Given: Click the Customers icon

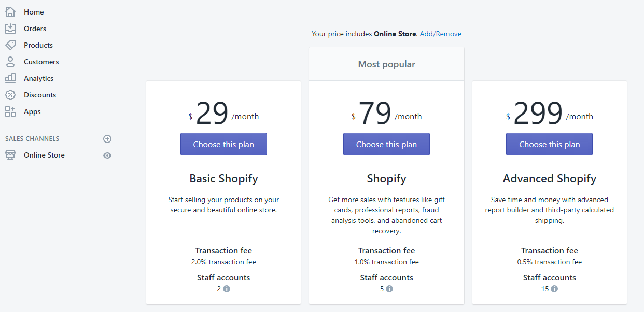Looking at the screenshot, I should (10, 61).
